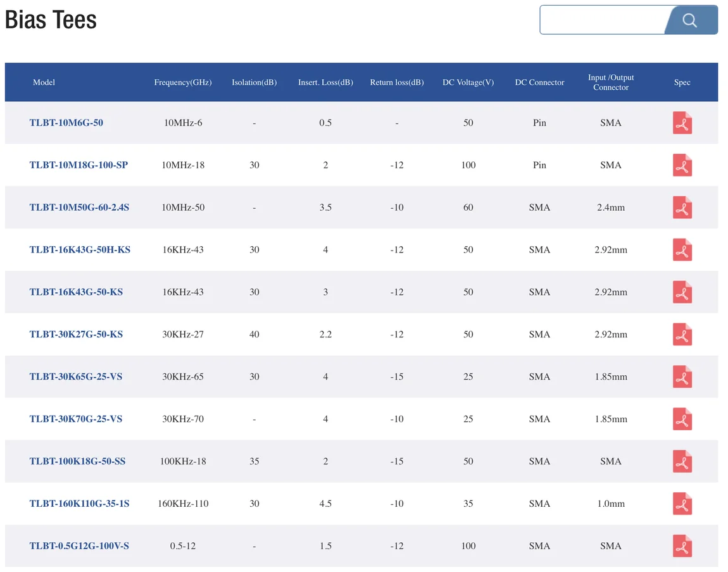Click the search text input field
728x572 pixels.
tap(603, 20)
